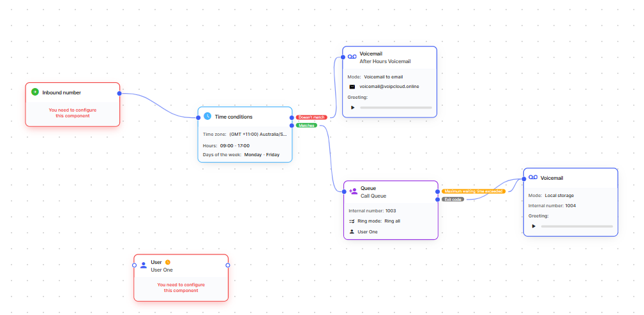Image resolution: width=644 pixels, height=315 pixels.
Task: Click the envelope icon by voicemail email
Action: [x=352, y=86]
